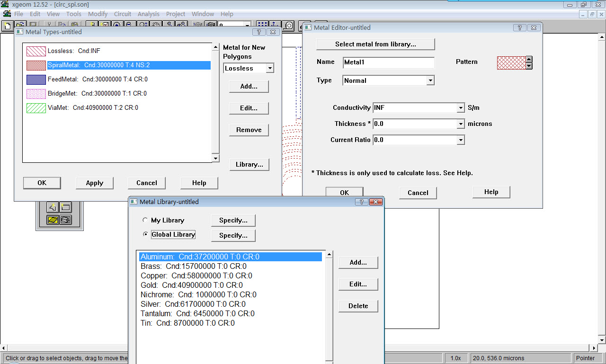The width and height of the screenshot is (606, 364).
Task: Open the File menu
Action: pyautogui.click(x=18, y=14)
